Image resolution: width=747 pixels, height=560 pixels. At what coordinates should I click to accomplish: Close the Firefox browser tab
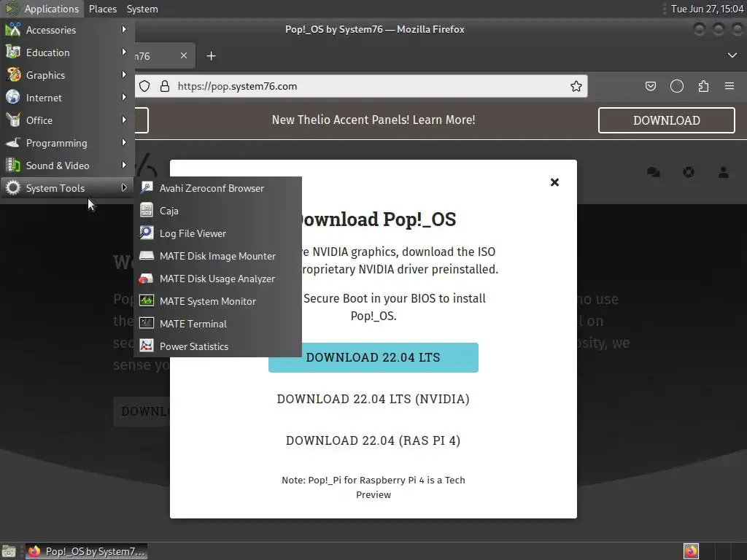tap(183, 55)
